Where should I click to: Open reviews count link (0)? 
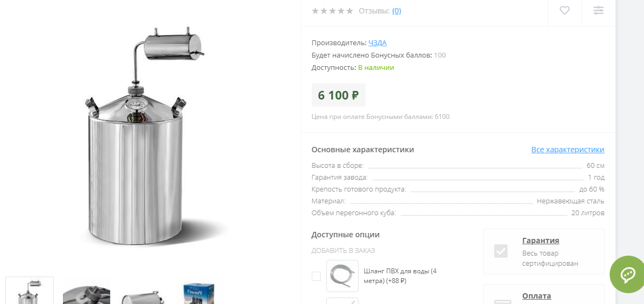[x=396, y=11]
